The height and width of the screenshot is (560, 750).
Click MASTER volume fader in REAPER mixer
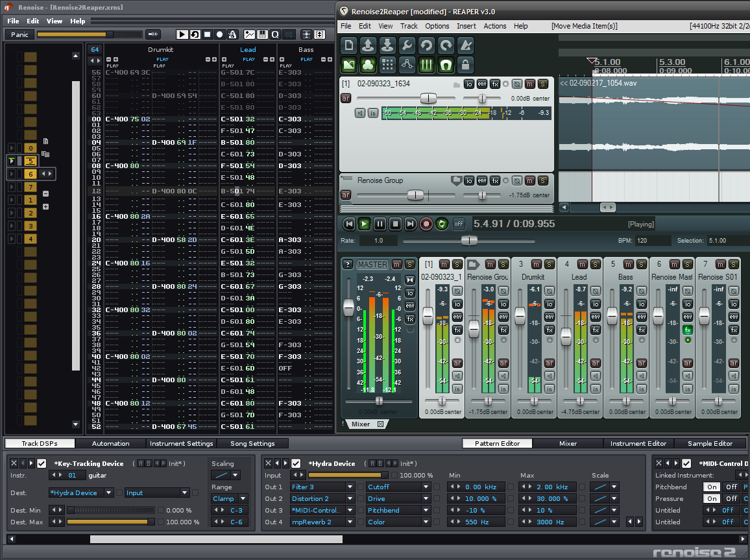pyautogui.click(x=348, y=306)
